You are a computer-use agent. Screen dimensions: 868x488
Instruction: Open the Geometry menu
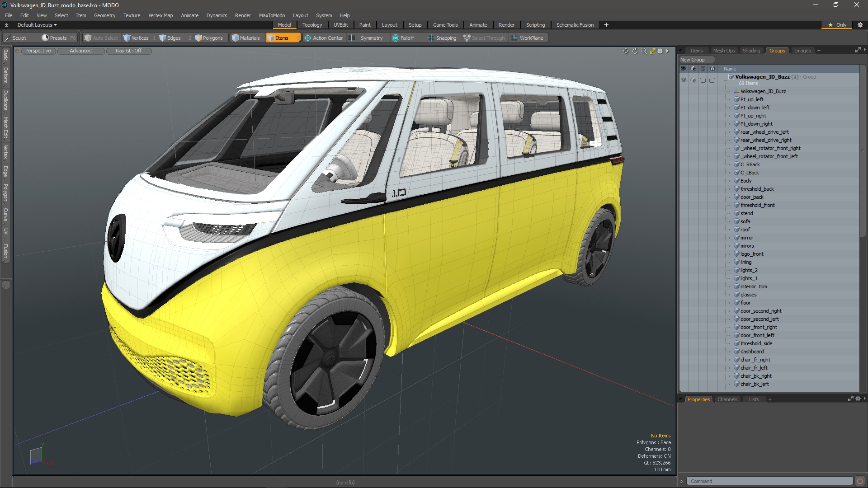(x=104, y=15)
